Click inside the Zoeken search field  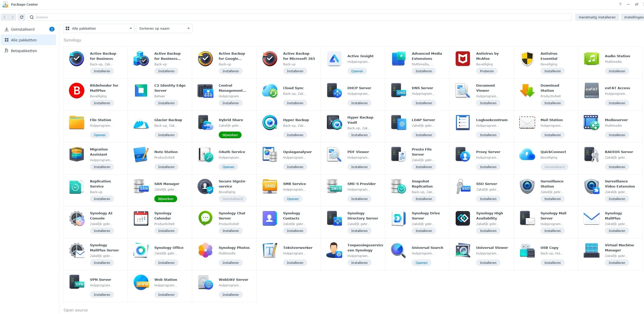coord(299,17)
